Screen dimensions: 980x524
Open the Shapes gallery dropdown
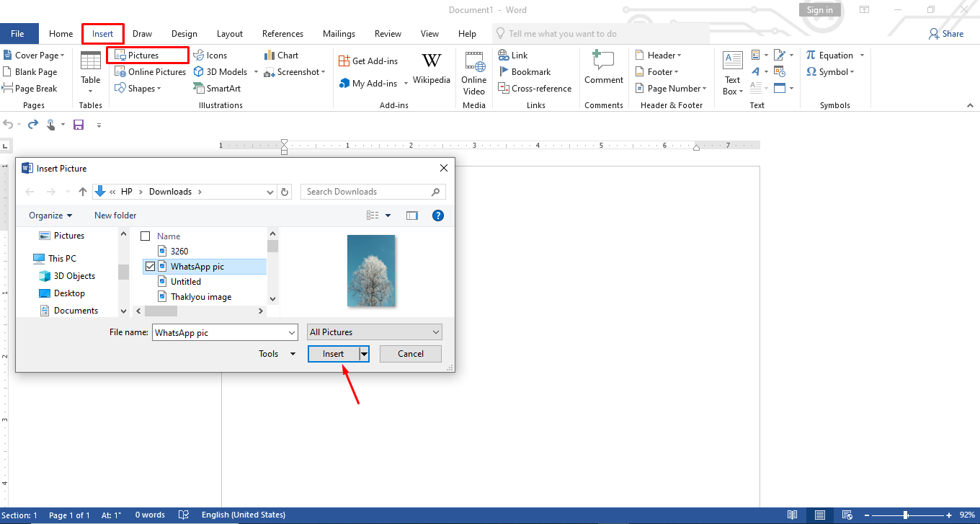[x=138, y=88]
